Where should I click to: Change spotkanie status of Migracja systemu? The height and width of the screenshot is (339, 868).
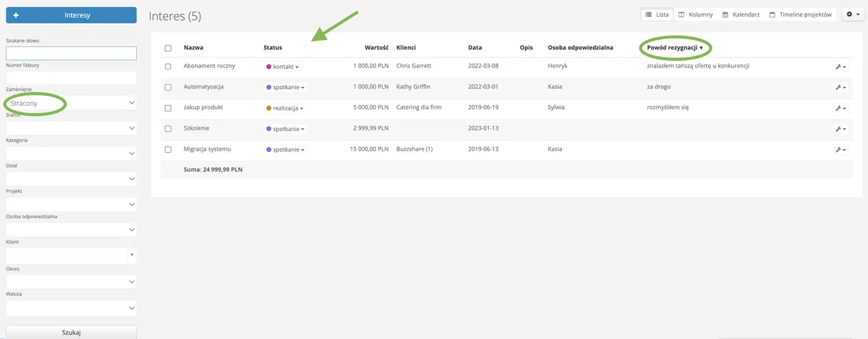tap(285, 149)
